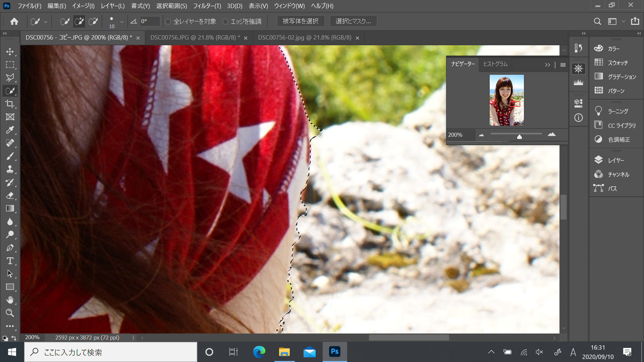Image resolution: width=644 pixels, height=362 pixels.
Task: Select the Pen tool
Action: pos(10,248)
